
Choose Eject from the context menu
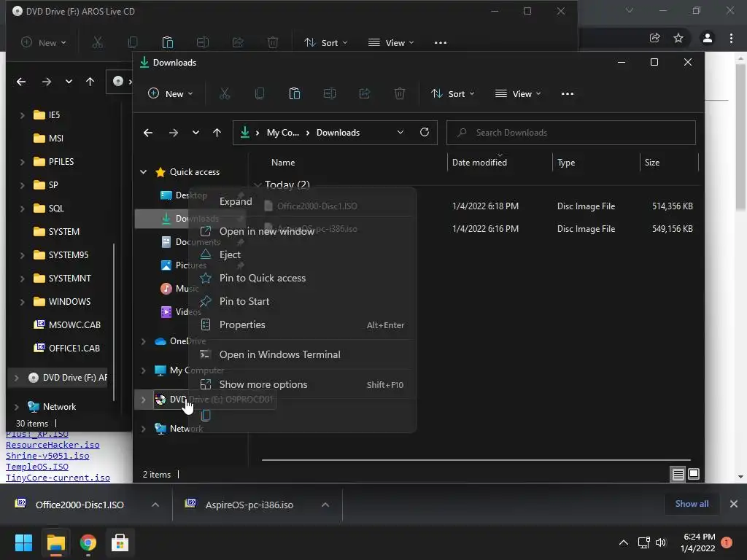pos(230,254)
